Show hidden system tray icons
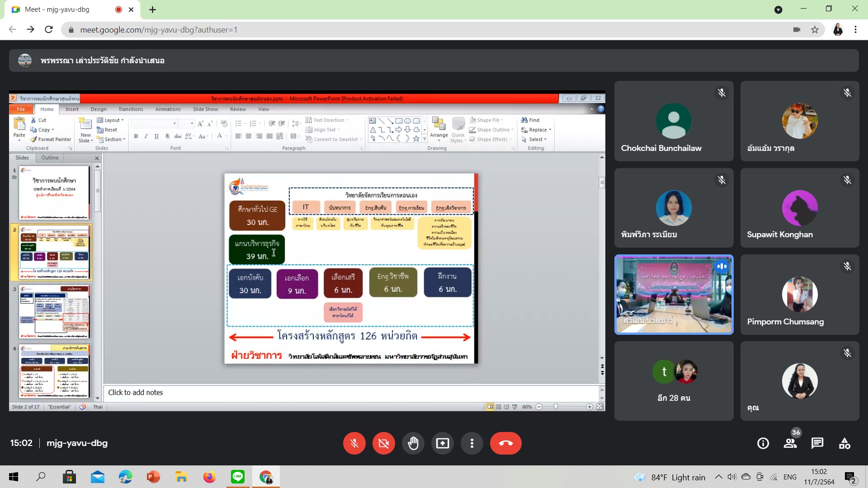The image size is (868, 488). click(718, 477)
